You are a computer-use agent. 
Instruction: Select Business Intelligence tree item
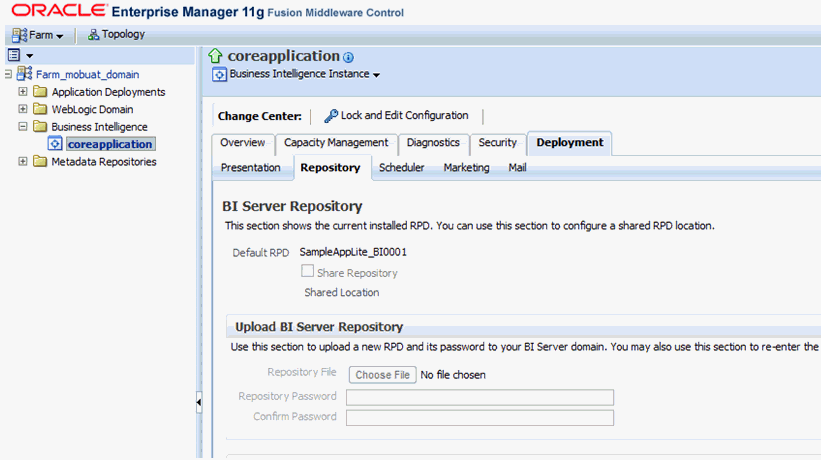point(99,127)
